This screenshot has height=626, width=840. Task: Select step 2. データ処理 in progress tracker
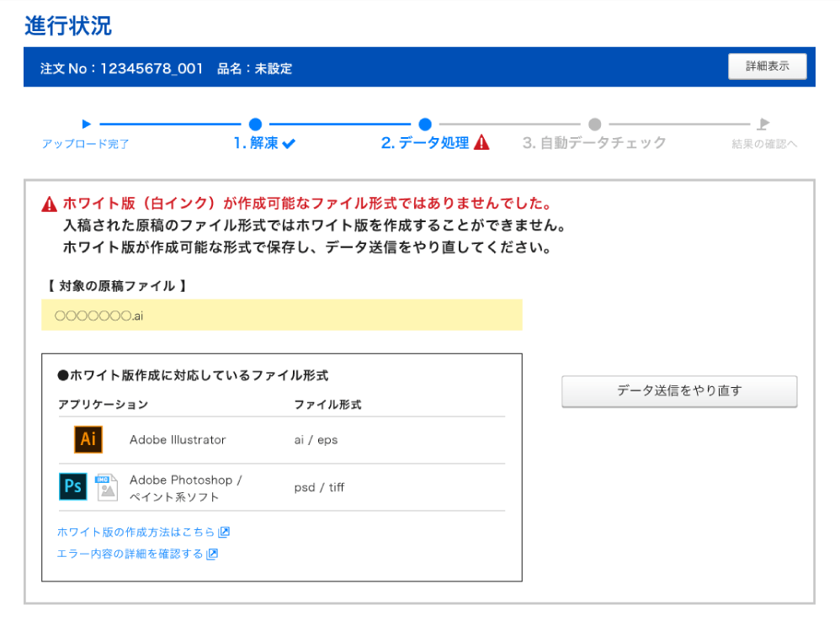425,143
